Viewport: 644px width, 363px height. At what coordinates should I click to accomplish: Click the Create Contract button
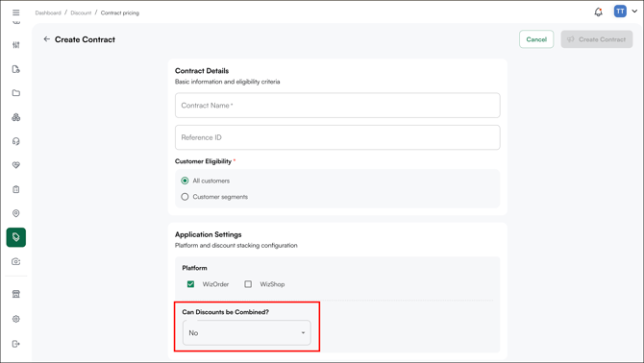[597, 39]
